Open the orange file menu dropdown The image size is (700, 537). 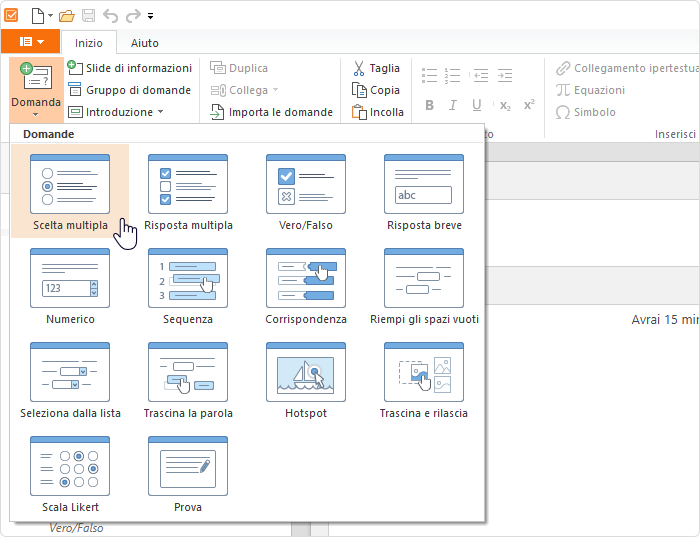coord(31,42)
